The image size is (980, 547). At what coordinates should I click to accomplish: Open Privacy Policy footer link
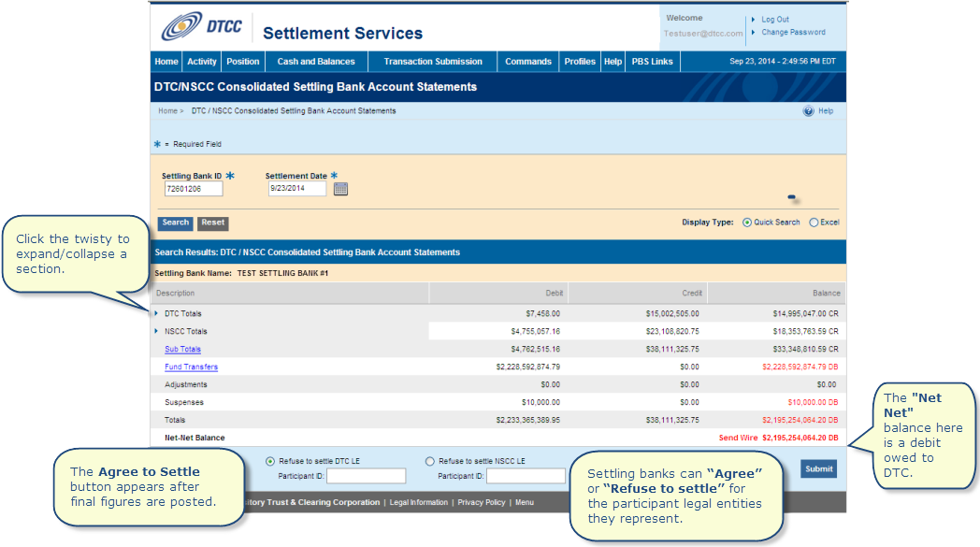(482, 502)
